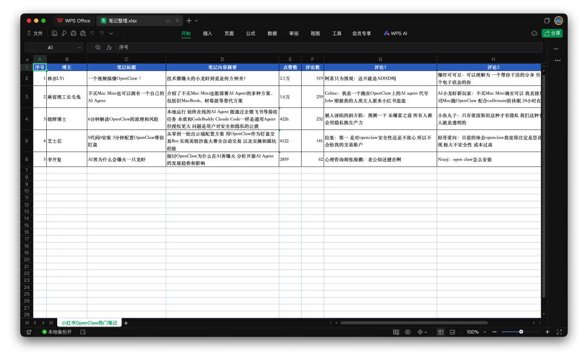The image size is (588, 364).
Task: Open WPS AI from the ribbon
Action: point(395,33)
